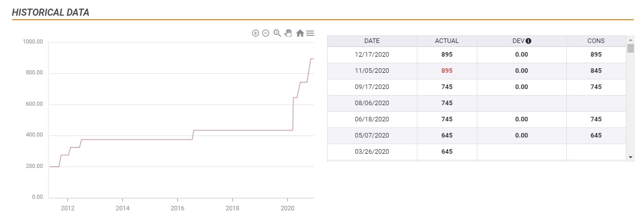This screenshot has width=644, height=223.
Task: Click the HISTORICAL DATA heading
Action: click(50, 13)
